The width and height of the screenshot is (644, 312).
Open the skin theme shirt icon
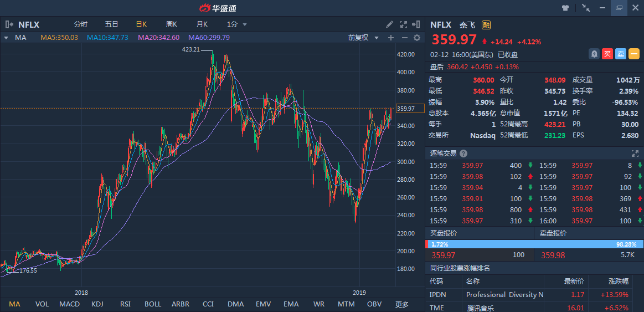(565, 8)
